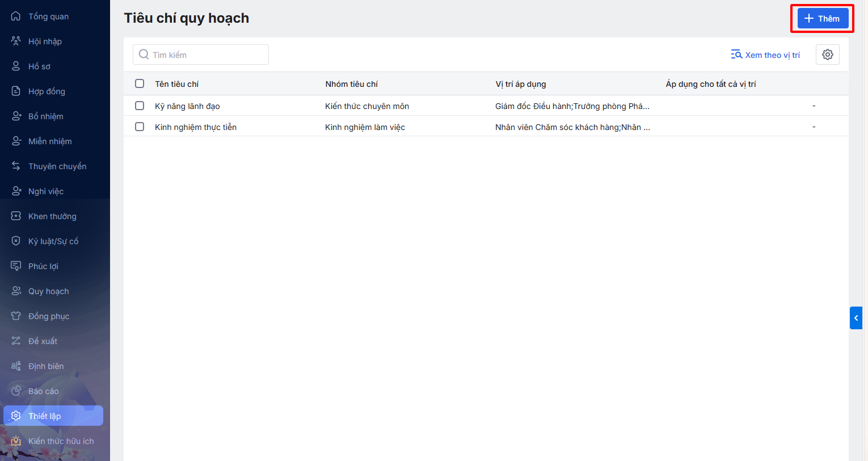This screenshot has height=461, width=868.
Task: Click the Tên tiêu chí column header
Action: tap(176, 84)
